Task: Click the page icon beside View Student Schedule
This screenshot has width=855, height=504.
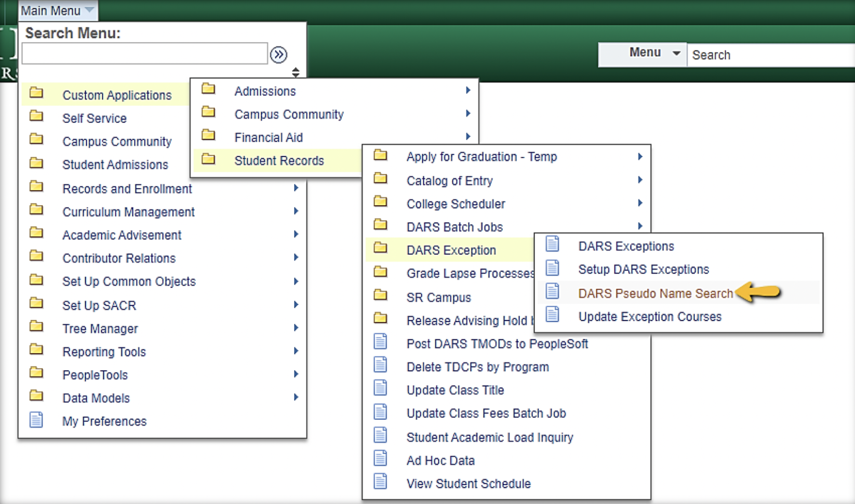Action: point(380,482)
